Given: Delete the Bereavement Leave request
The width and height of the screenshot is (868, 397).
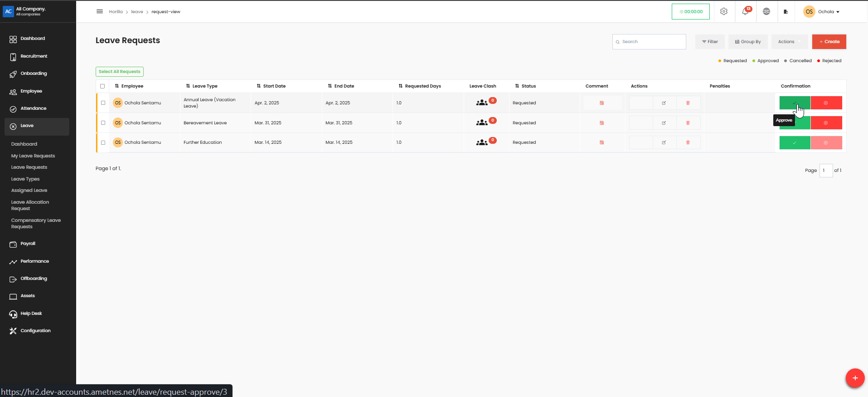Looking at the screenshot, I should (x=688, y=123).
